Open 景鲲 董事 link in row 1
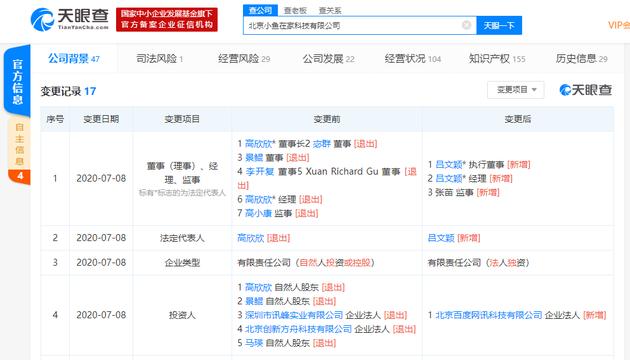This screenshot has width=630, height=360. tap(254, 158)
